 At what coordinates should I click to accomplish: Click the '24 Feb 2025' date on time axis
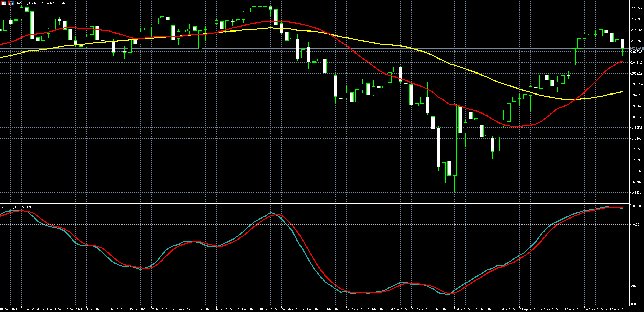[x=290, y=309]
